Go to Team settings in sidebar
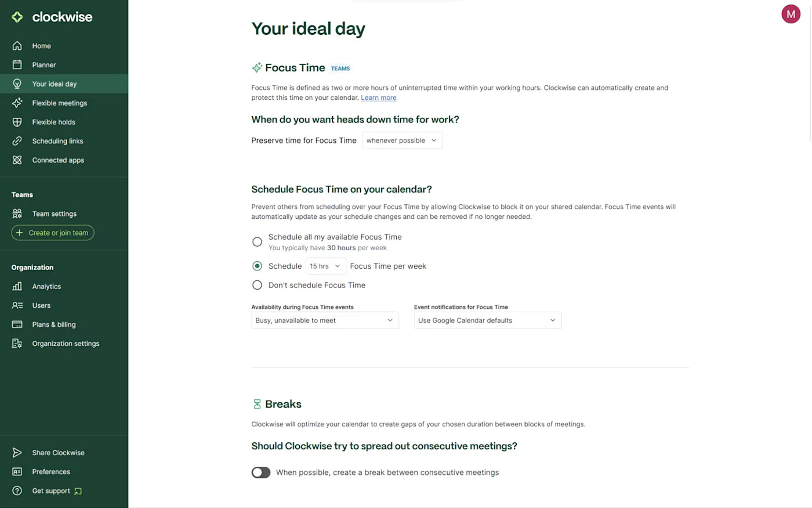The image size is (812, 508). pyautogui.click(x=54, y=214)
